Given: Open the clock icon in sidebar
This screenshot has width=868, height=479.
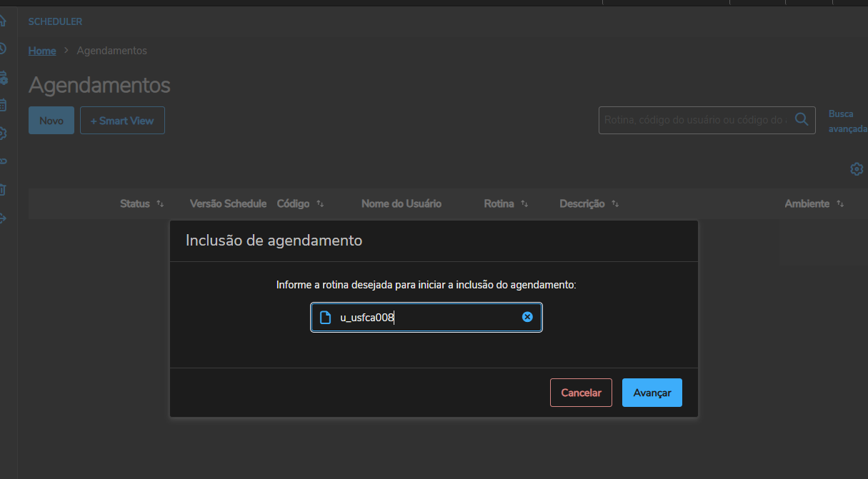Looking at the screenshot, I should [2, 49].
